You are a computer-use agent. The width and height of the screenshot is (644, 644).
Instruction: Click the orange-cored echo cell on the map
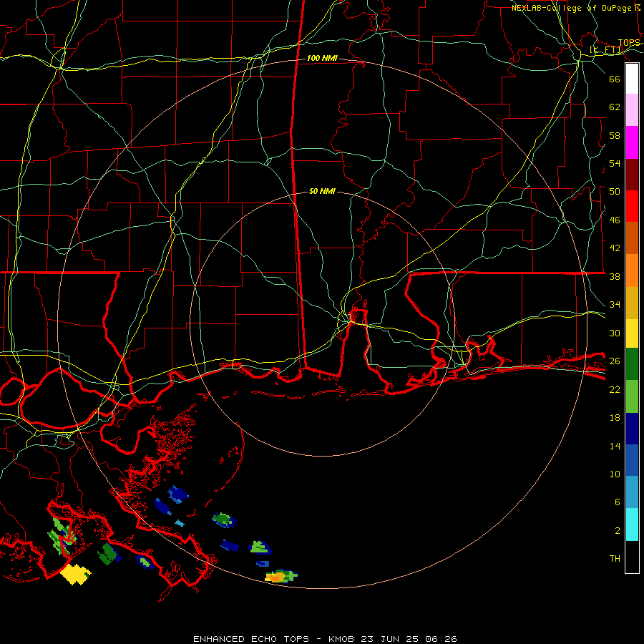281,576
